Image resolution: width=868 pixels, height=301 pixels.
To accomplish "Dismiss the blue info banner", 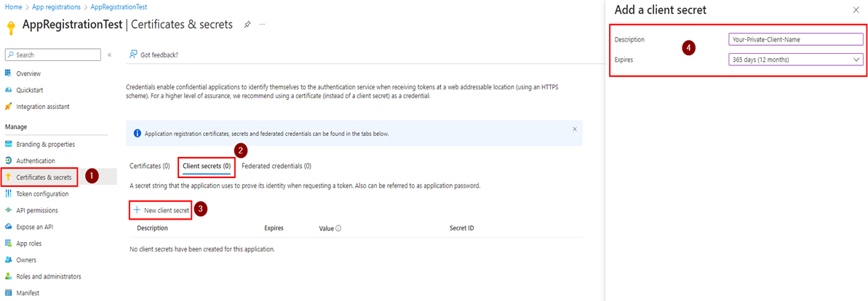I will (574, 129).
